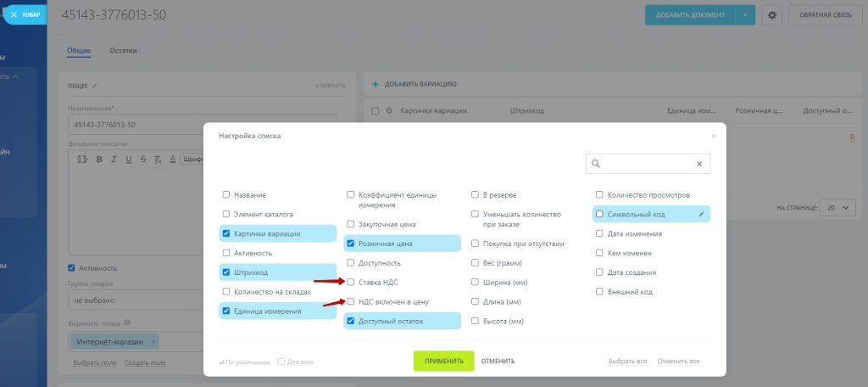Click the underline formatting icon in editor
Screen dimensions: 868x387
[x=129, y=160]
